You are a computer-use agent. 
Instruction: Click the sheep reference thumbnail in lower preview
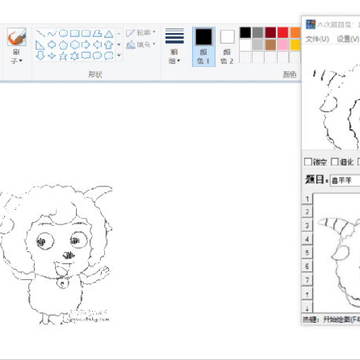pyautogui.click(x=337, y=253)
